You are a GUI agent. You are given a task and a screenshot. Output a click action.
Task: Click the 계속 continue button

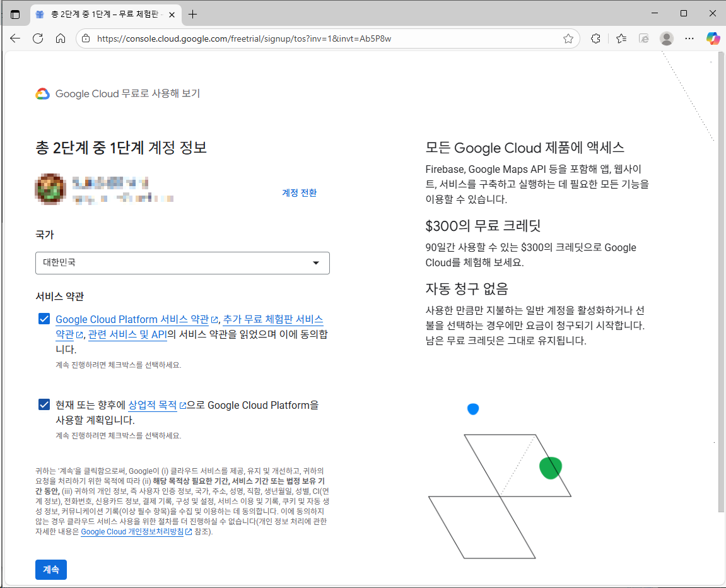pyautogui.click(x=51, y=570)
